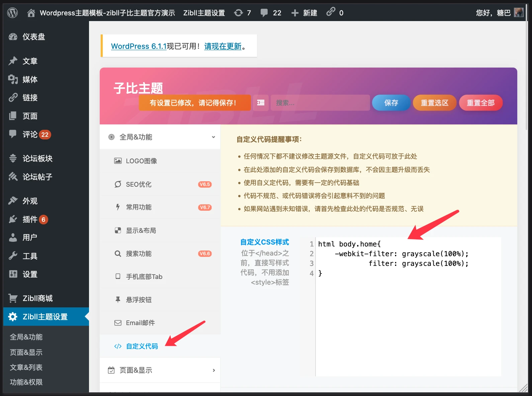532x396 pixels.
Task: Click the gear icon beside Zibll主题设置
Action: pos(13,317)
